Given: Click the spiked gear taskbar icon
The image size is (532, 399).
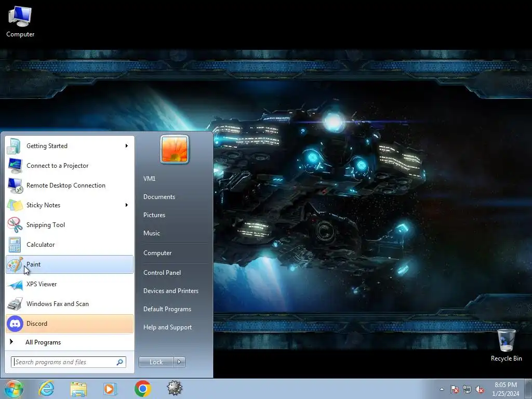Looking at the screenshot, I should 175,388.
